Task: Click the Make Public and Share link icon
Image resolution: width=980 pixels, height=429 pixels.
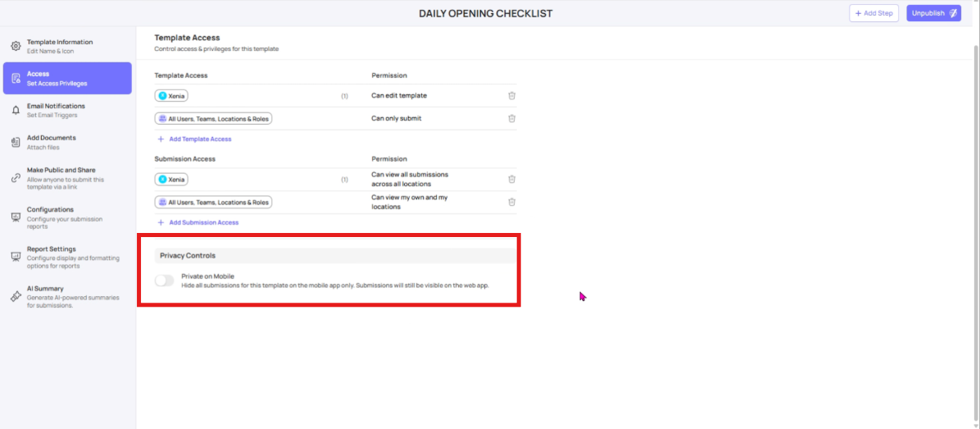Action: (16, 178)
